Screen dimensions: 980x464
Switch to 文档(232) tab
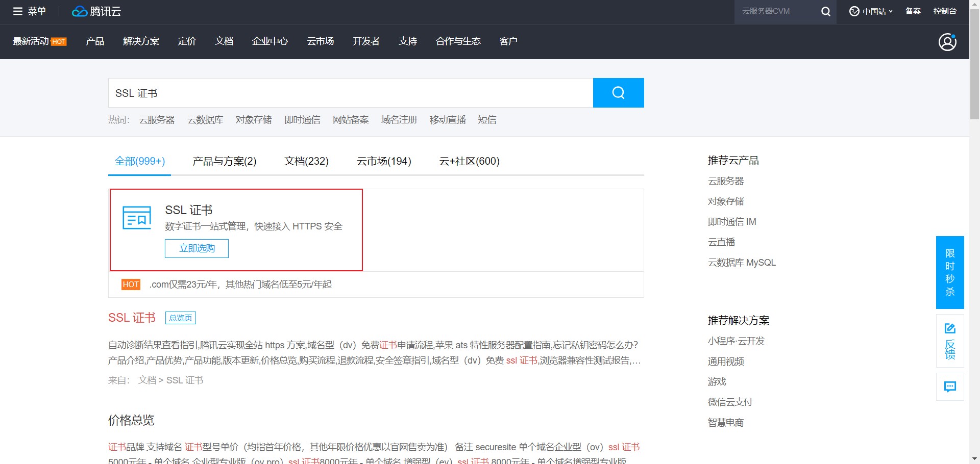(306, 161)
